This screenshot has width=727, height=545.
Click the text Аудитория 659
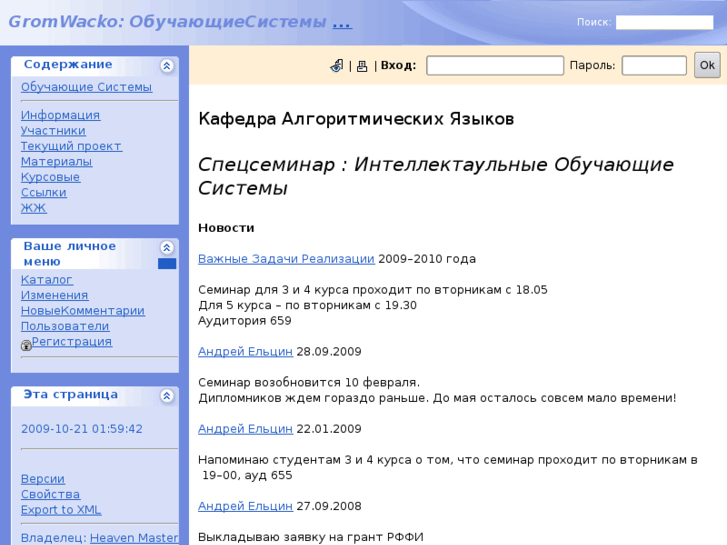(x=245, y=321)
